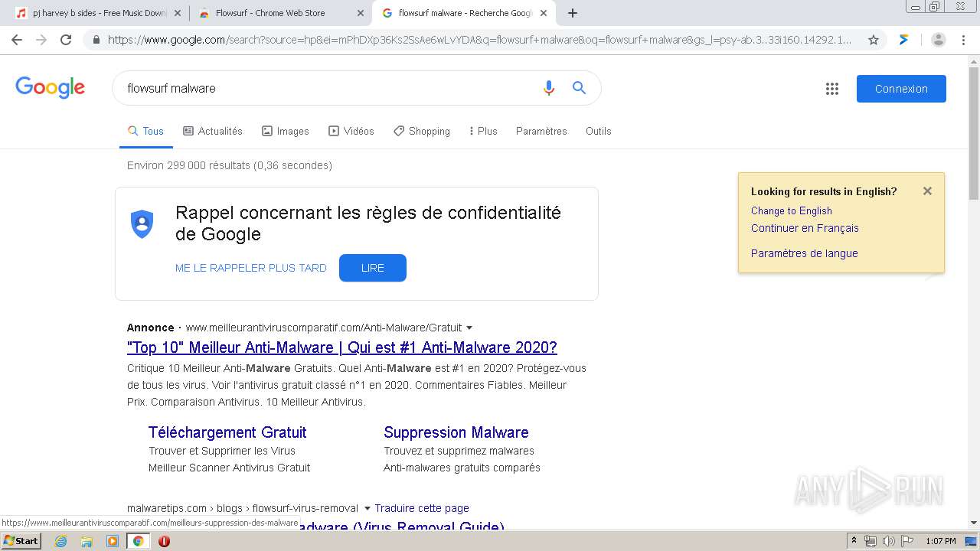
Task: Open Paramètres de langue link
Action: (x=805, y=253)
